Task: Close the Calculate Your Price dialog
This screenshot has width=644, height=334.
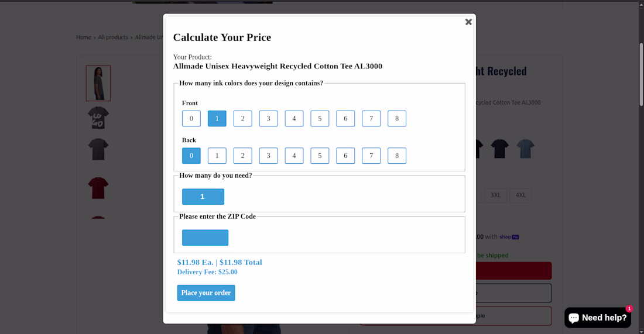Action: pyautogui.click(x=468, y=22)
